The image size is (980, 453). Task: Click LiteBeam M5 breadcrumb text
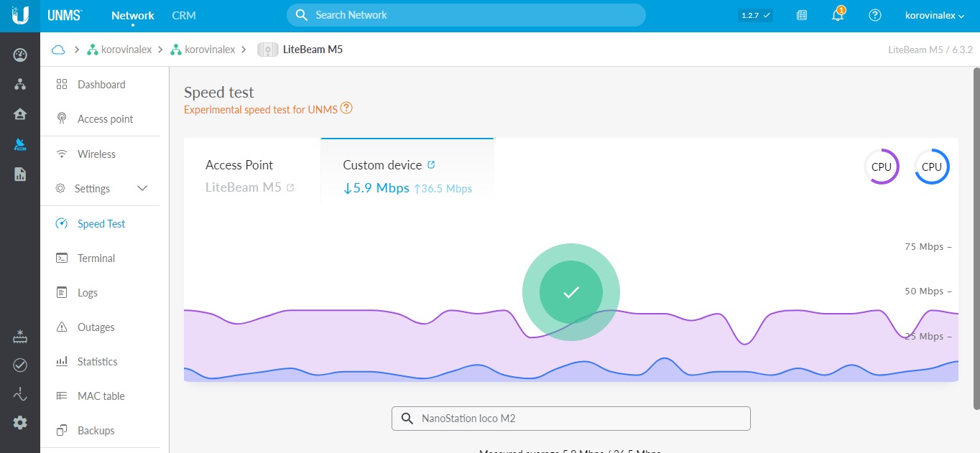pos(313,50)
